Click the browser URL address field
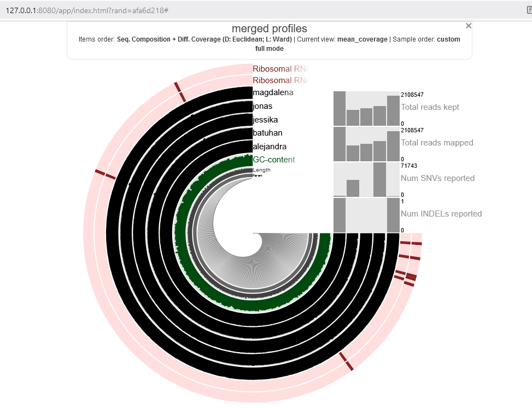 (x=219, y=10)
